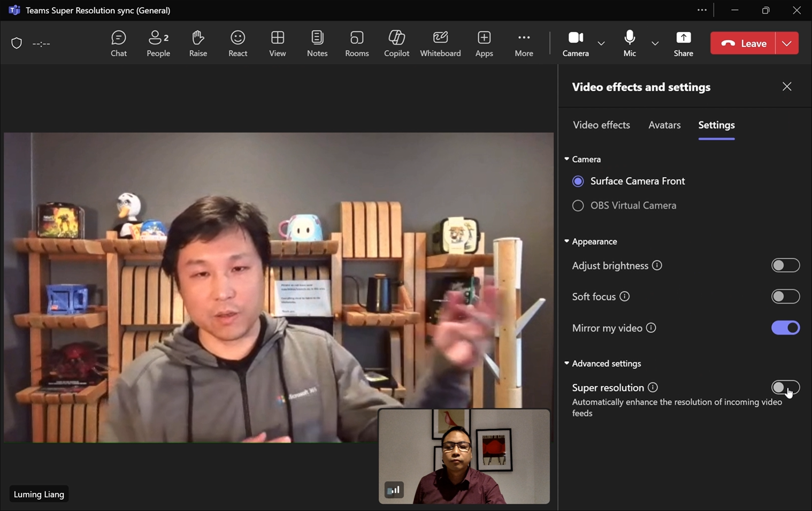This screenshot has width=812, height=511.
Task: Raise your hand in the meeting
Action: click(x=198, y=43)
